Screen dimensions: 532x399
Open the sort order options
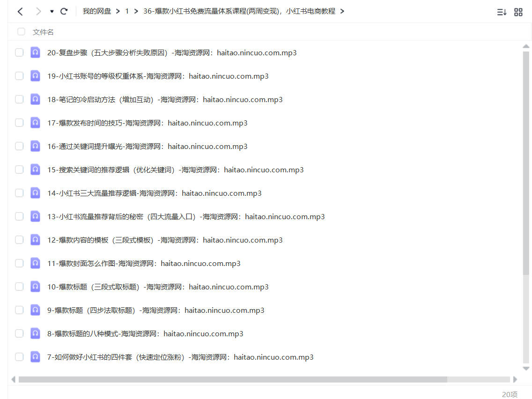pyautogui.click(x=502, y=12)
